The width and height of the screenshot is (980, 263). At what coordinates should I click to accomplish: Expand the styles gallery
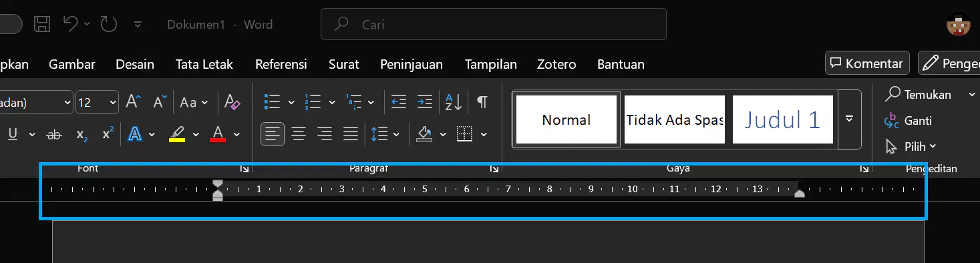point(850,119)
